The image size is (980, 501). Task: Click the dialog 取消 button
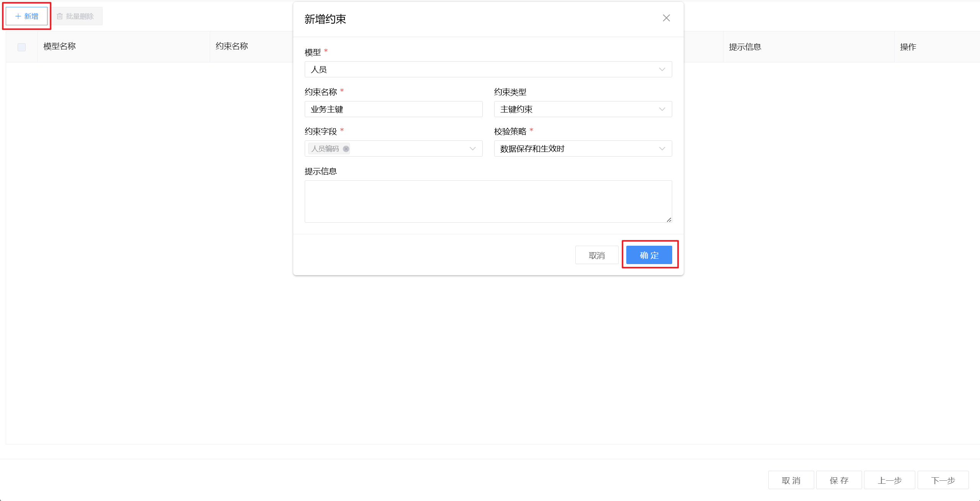(596, 255)
